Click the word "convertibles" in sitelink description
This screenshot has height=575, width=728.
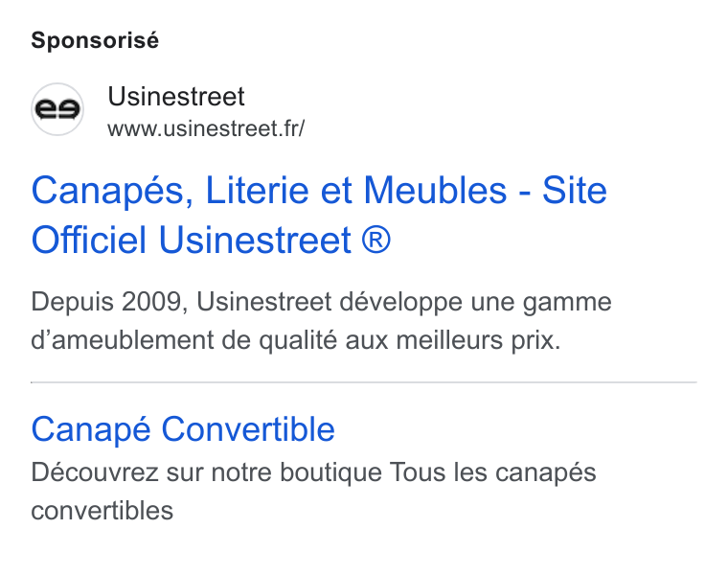[x=102, y=511]
